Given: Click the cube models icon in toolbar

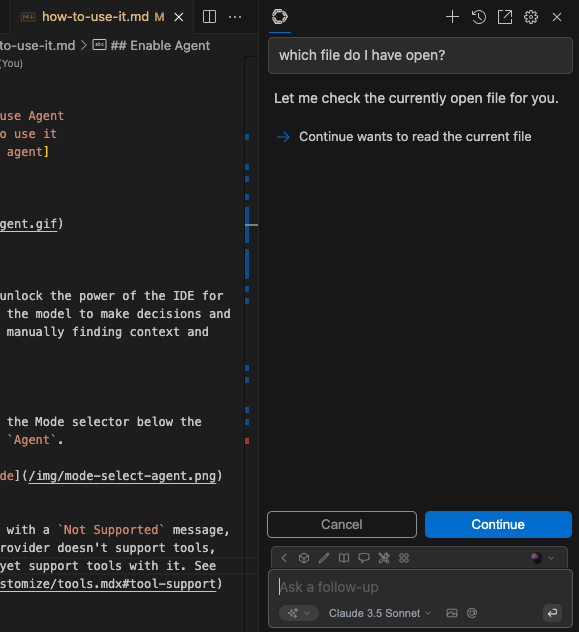Looking at the screenshot, I should point(304,558).
